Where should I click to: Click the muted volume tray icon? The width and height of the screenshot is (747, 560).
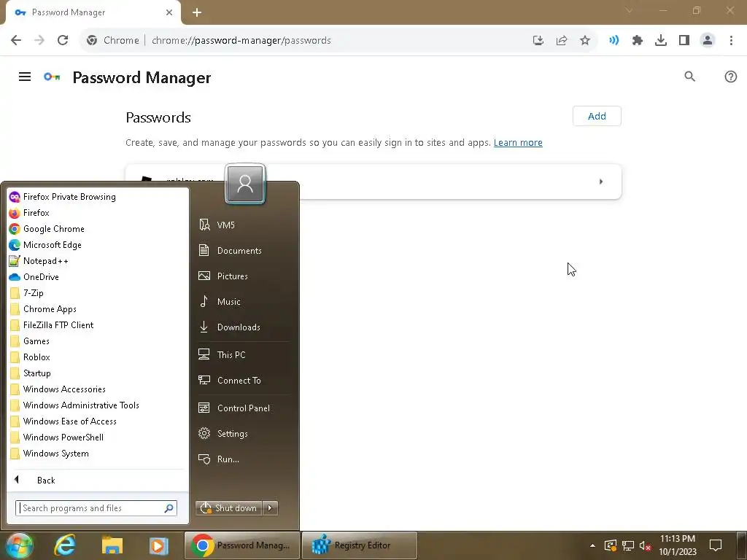[645, 545]
